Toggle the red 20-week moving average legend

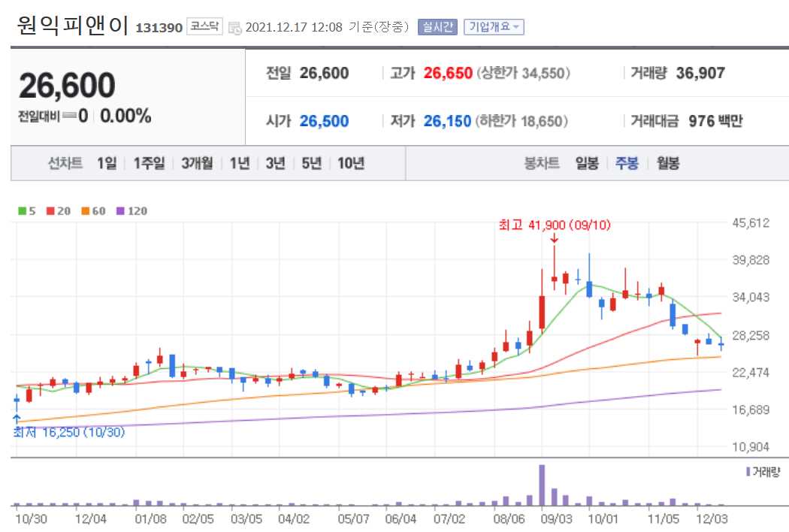[52, 213]
